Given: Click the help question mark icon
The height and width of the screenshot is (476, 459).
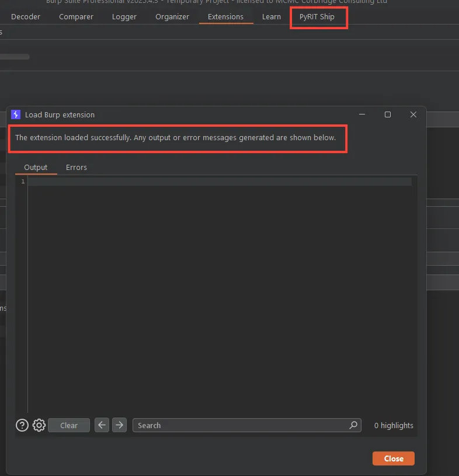Looking at the screenshot, I should [x=22, y=425].
